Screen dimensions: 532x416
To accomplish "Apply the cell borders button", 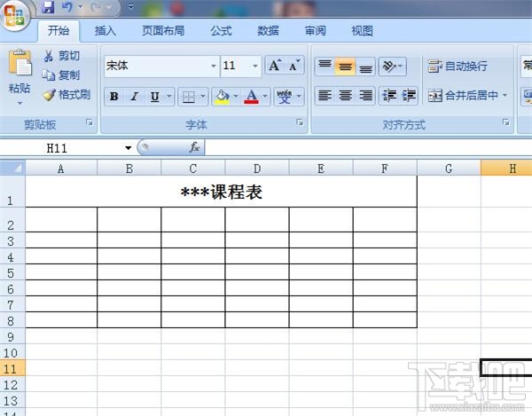I will (x=188, y=97).
